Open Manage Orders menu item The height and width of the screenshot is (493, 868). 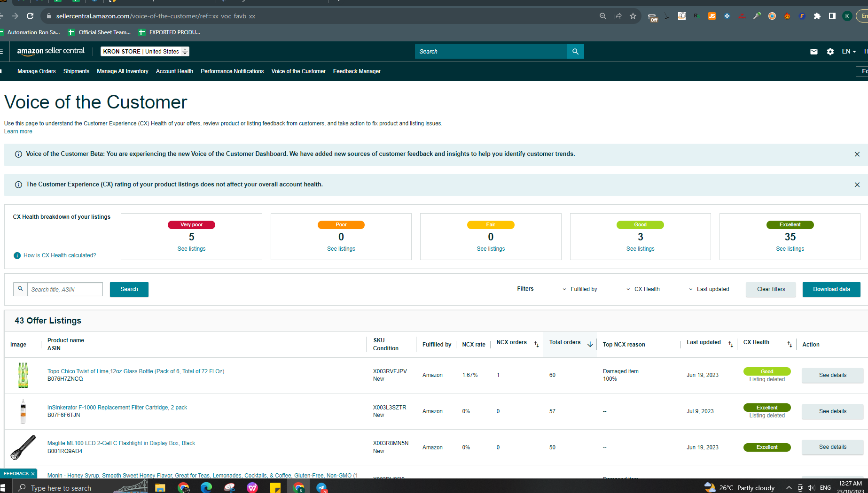tap(37, 71)
